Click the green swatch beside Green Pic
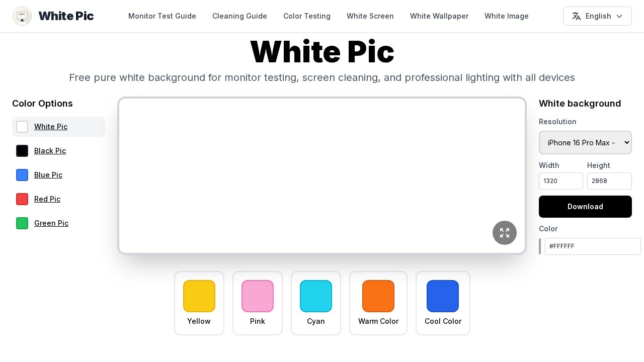The height and width of the screenshot is (362, 644). (22, 223)
